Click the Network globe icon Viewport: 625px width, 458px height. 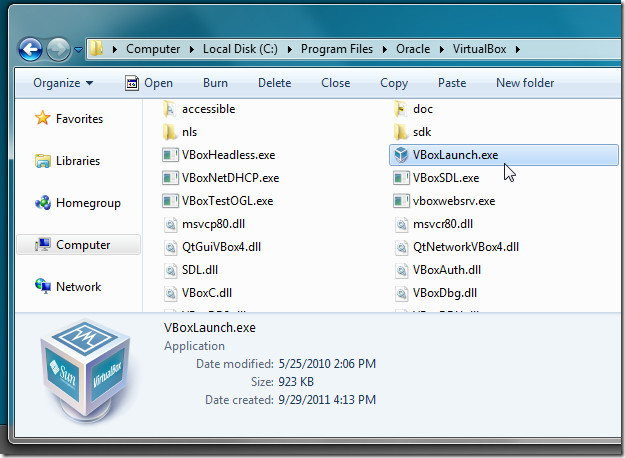tap(43, 286)
